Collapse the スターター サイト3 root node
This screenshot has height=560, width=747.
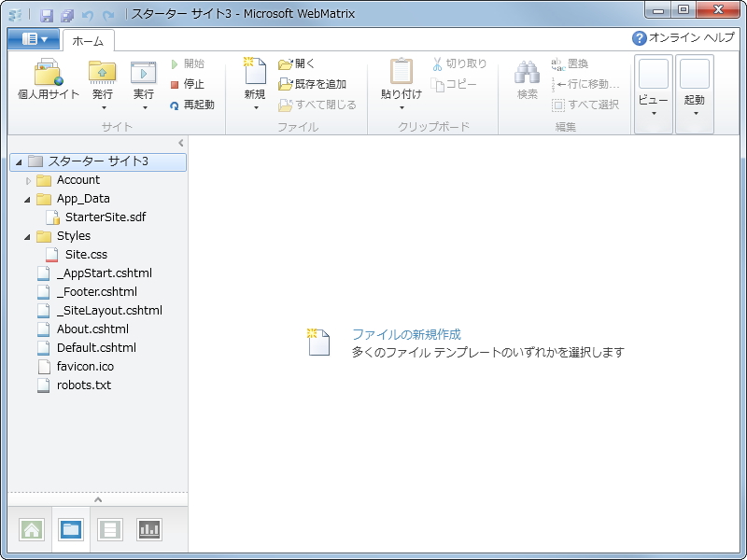(x=19, y=162)
